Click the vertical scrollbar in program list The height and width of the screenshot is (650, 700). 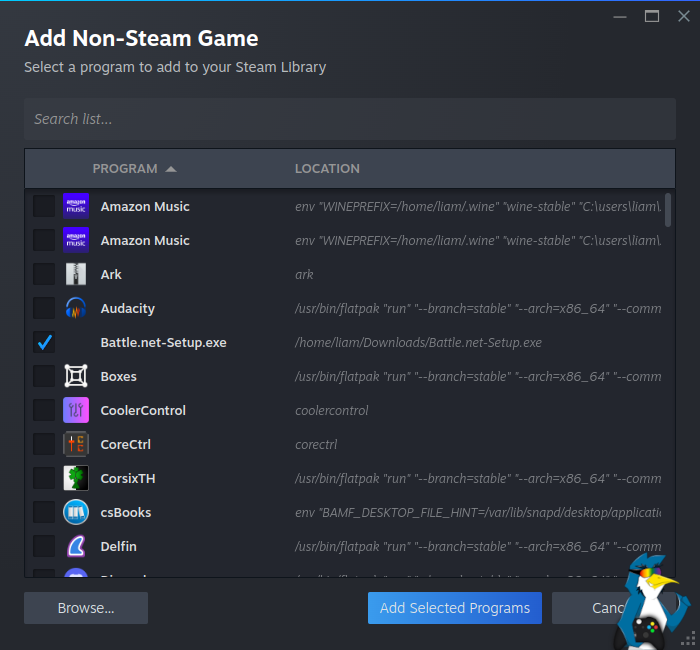(x=667, y=211)
